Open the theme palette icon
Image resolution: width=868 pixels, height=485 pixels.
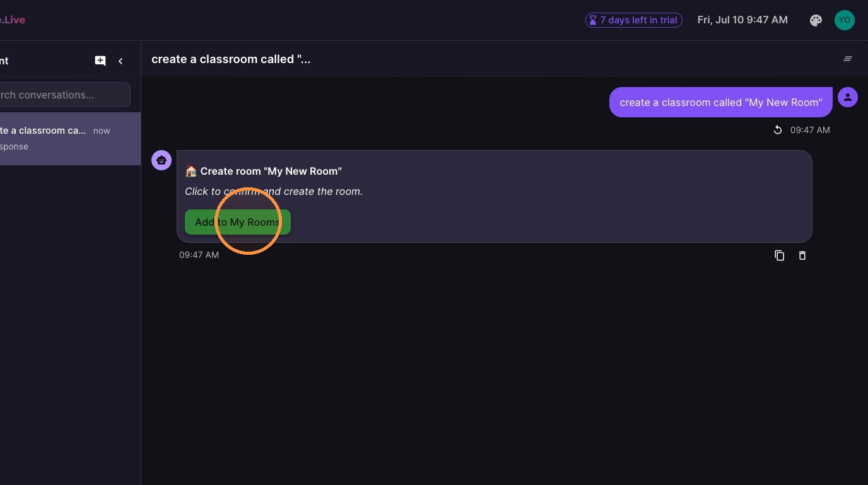coord(816,20)
